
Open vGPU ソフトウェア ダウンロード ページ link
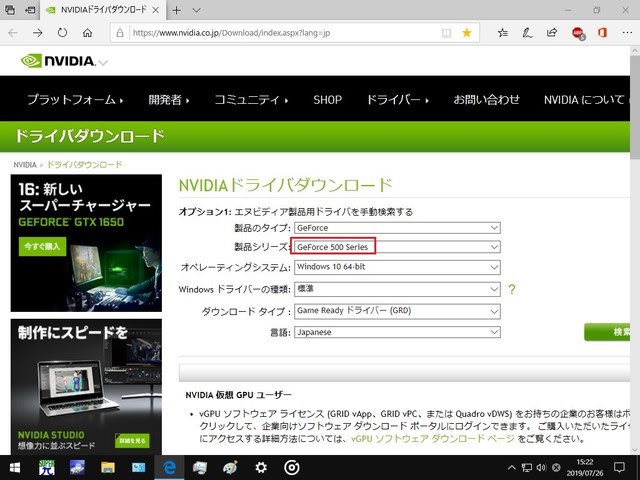tap(433, 439)
